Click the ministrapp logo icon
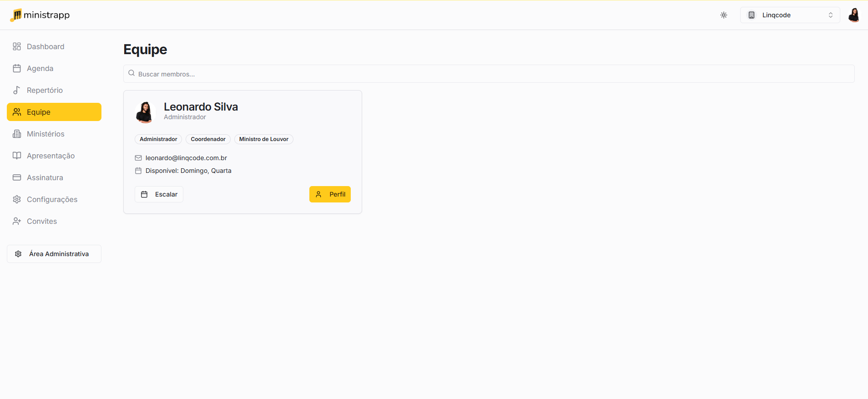 pyautogui.click(x=16, y=15)
